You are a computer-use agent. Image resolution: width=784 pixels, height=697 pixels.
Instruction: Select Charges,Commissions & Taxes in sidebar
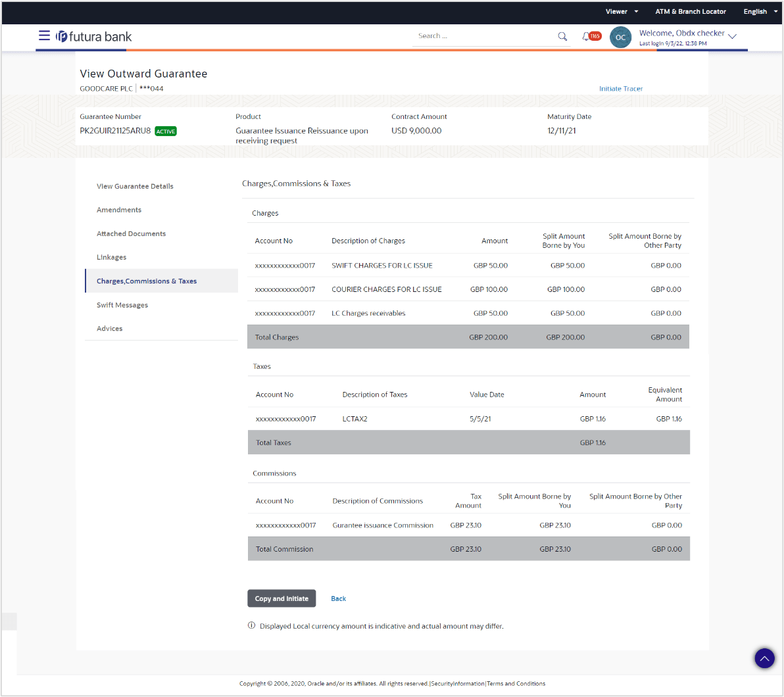(x=162, y=281)
